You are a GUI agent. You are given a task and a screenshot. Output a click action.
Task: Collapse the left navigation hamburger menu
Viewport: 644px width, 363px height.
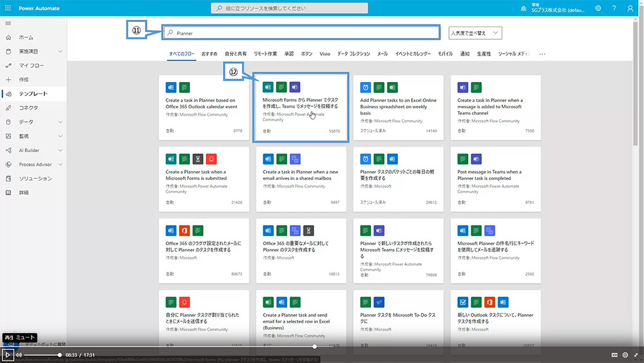(8, 23)
